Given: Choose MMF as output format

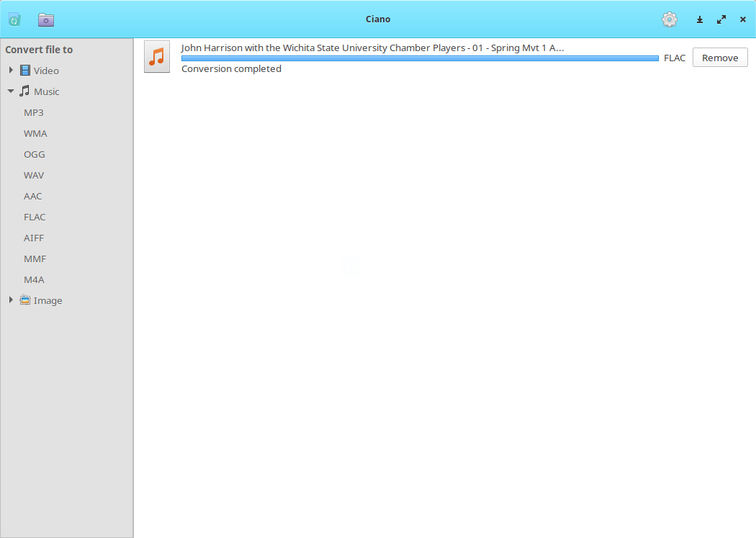Looking at the screenshot, I should [x=35, y=259].
